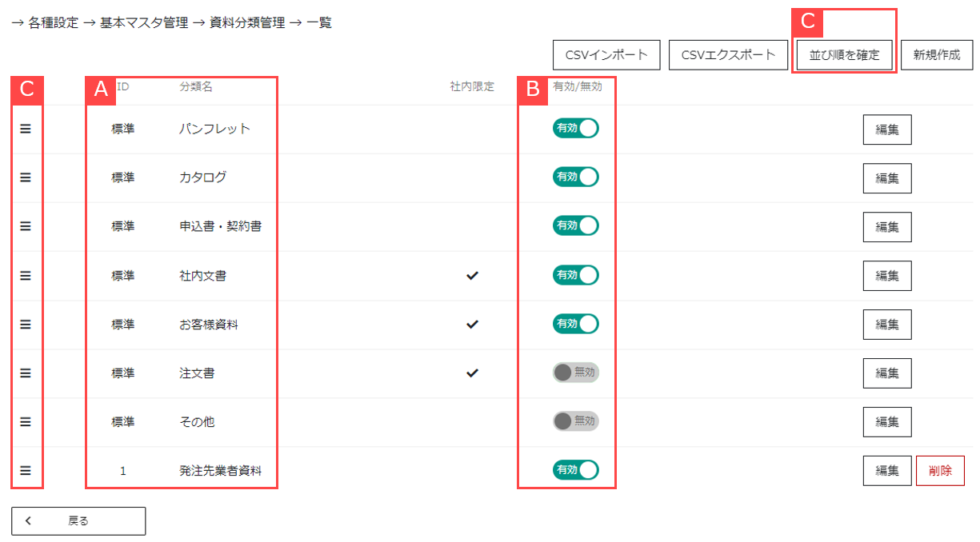This screenshot has height=542, width=980.
Task: Open 編集 for the 社内文書 row
Action: (x=887, y=276)
